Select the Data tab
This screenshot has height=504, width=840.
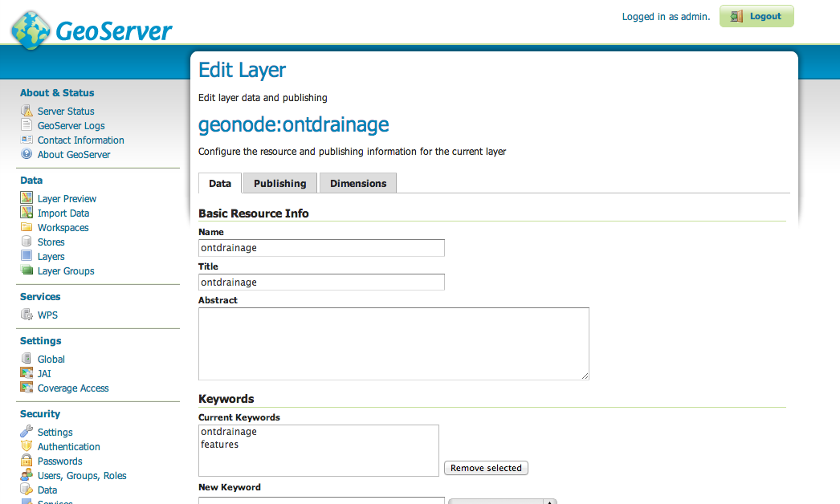click(220, 183)
